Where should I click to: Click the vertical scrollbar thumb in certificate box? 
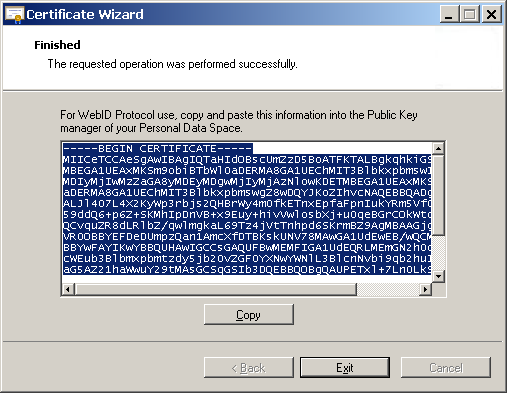438,194
